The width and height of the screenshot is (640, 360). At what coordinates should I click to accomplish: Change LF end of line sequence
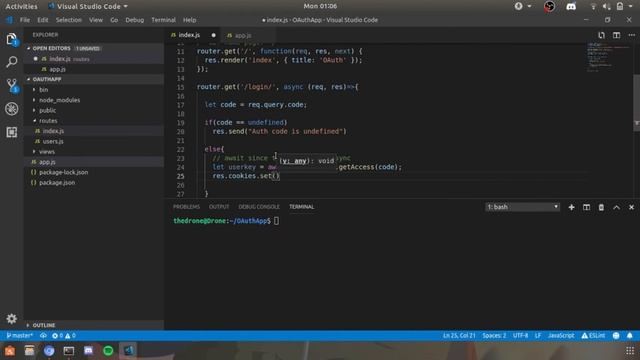click(538, 336)
